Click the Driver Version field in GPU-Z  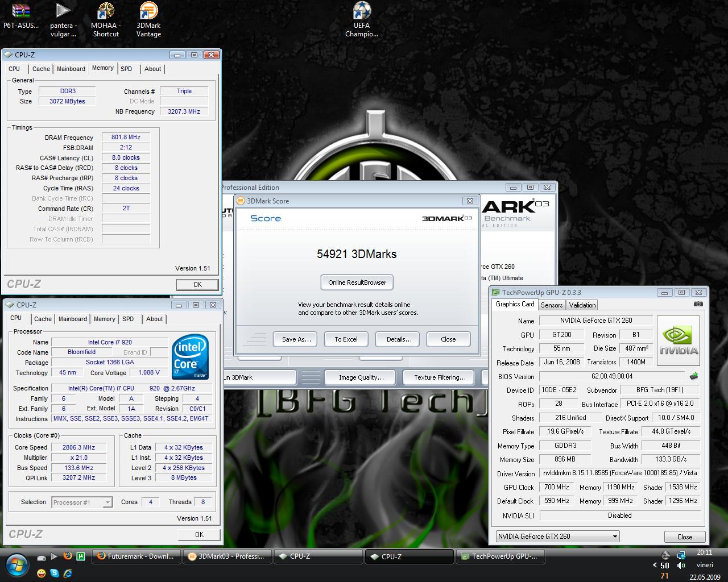pos(619,473)
